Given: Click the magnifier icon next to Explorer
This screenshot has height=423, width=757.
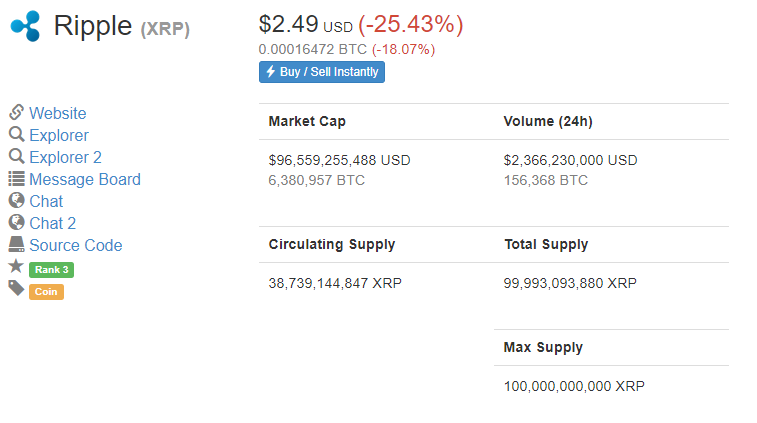Looking at the screenshot, I should (16, 134).
